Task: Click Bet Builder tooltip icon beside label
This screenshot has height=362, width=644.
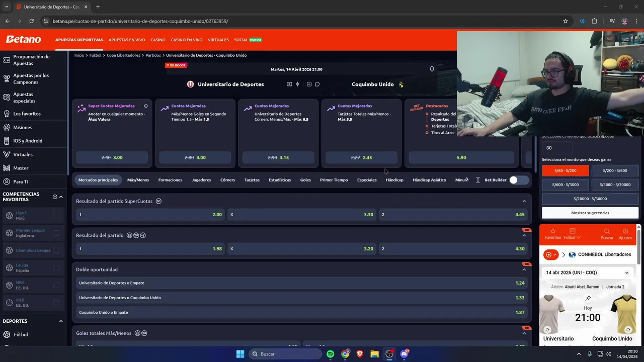Action: [x=478, y=180]
